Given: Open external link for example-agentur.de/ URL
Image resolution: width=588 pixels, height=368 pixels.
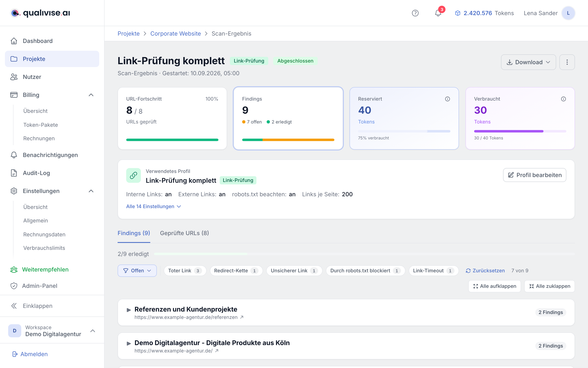Looking at the screenshot, I should (217, 351).
